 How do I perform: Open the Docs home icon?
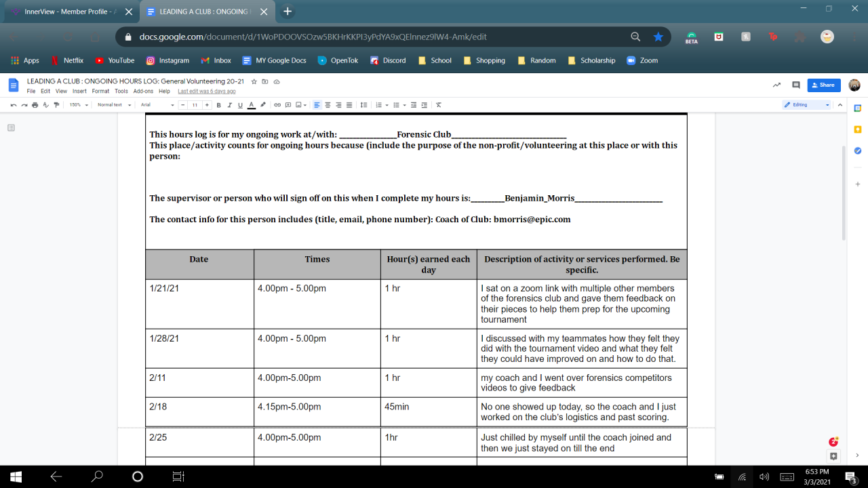[x=14, y=85]
